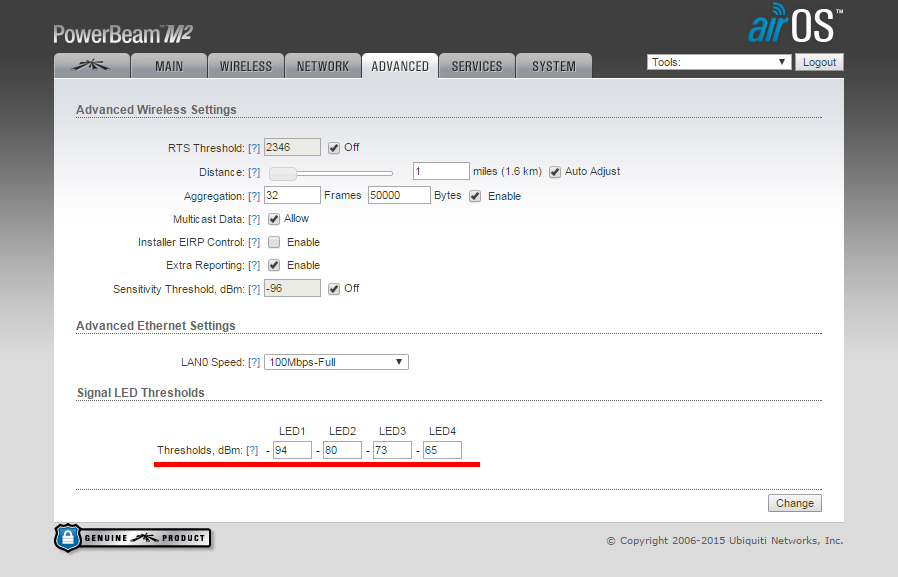This screenshot has width=898, height=577.
Task: Open help for RTS Threshold
Action: pos(254,148)
